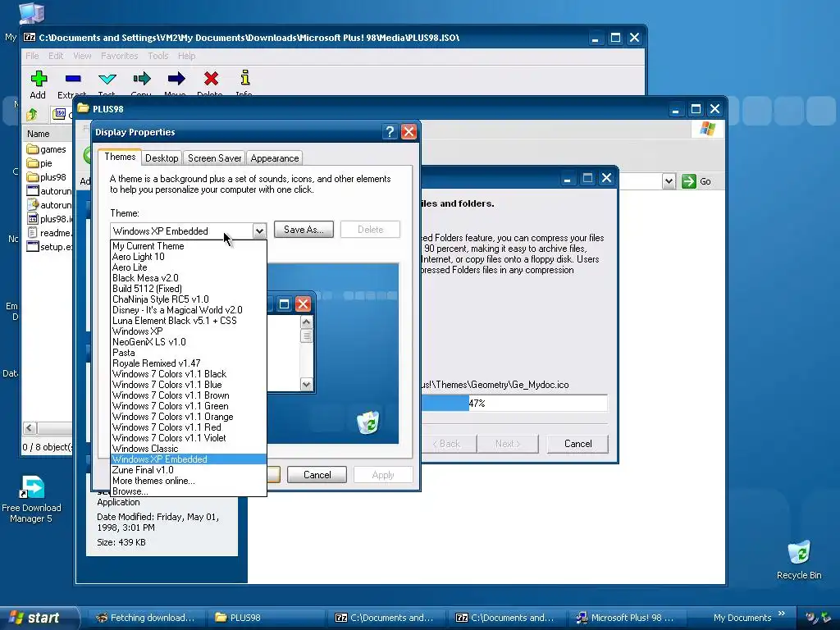Click Save As button in Display Properties

(304, 230)
